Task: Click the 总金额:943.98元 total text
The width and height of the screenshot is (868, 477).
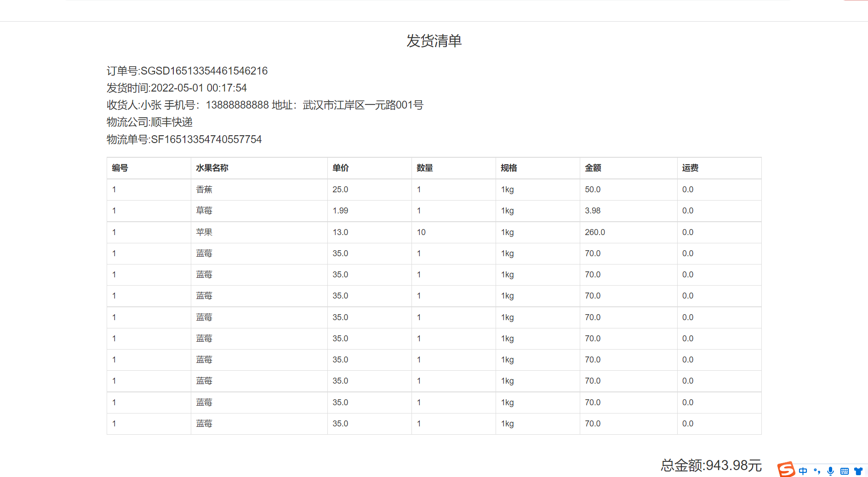Action: tap(711, 466)
